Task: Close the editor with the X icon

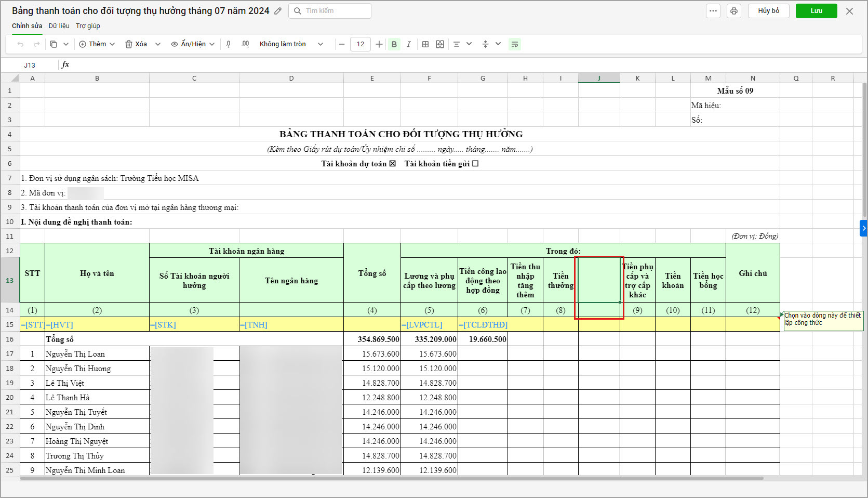Action: pos(850,11)
